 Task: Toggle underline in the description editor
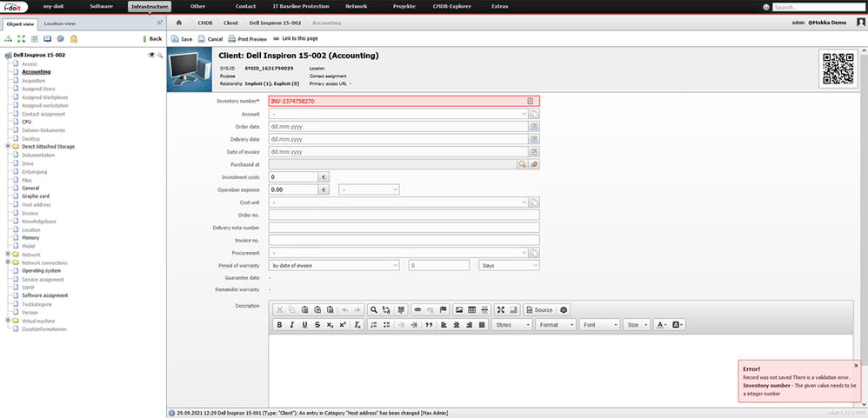[x=304, y=324]
